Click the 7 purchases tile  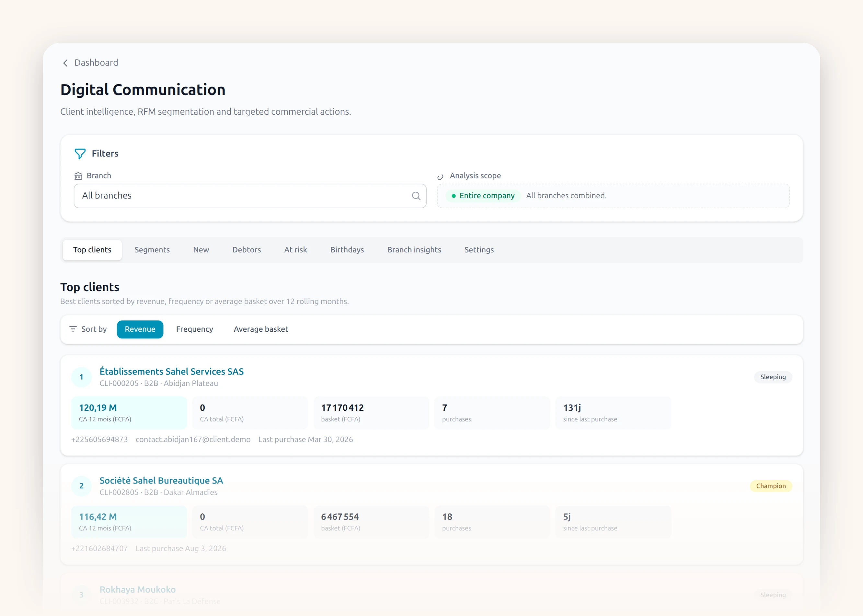point(492,413)
